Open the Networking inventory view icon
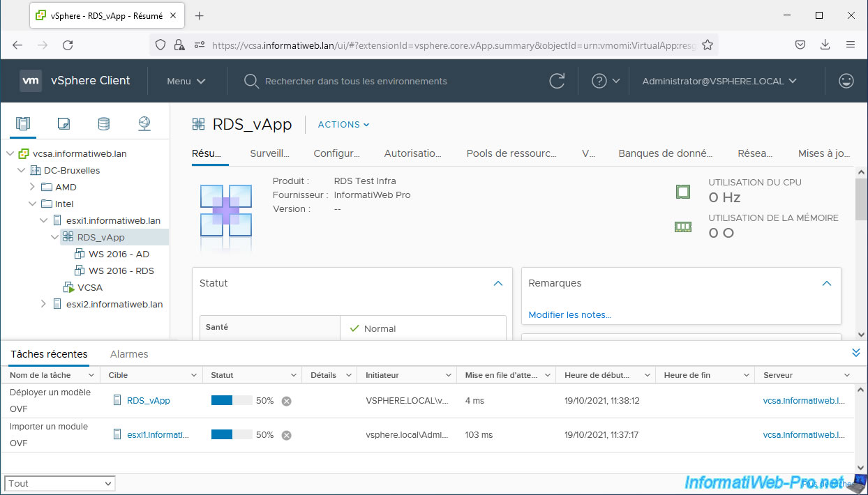 (144, 124)
